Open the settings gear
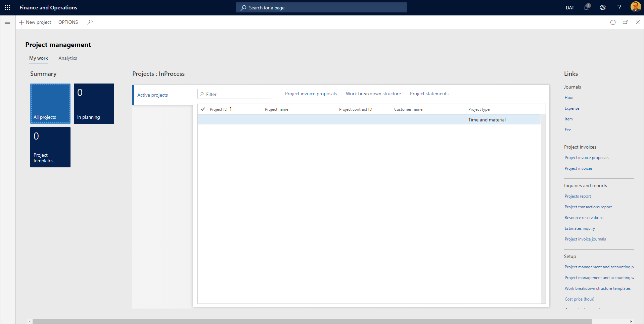The width and height of the screenshot is (644, 324). (x=603, y=7)
